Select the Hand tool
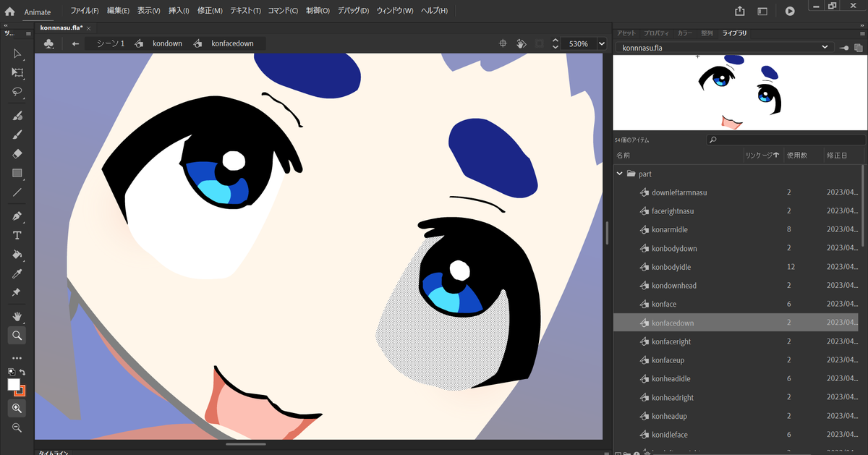 point(17,316)
